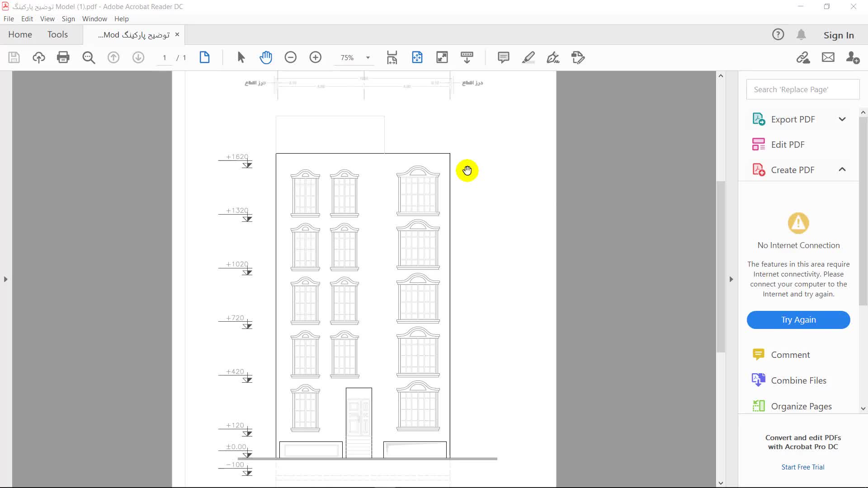Image resolution: width=868 pixels, height=488 pixels.
Task: Select the Highlight text pen tool
Action: point(528,57)
